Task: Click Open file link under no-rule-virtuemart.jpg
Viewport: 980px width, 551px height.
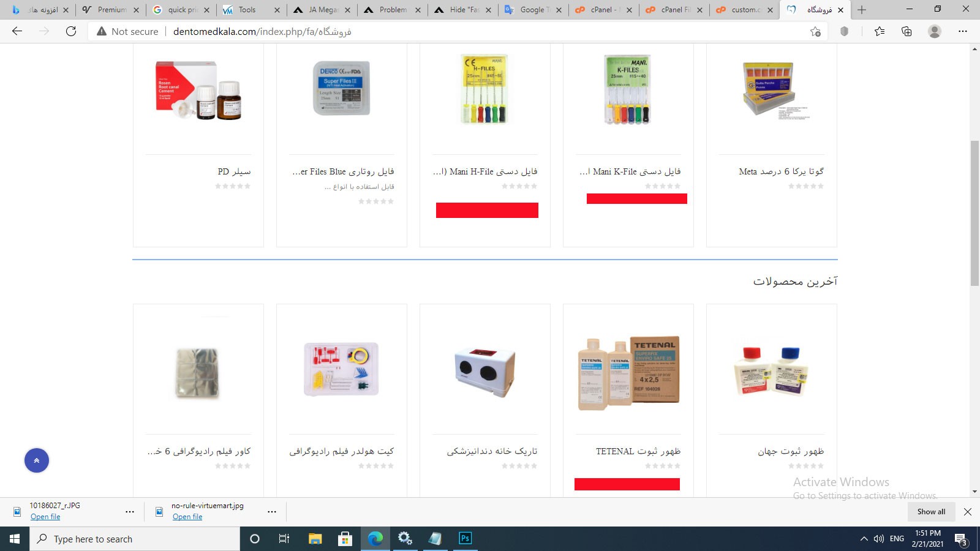Action: click(187, 517)
